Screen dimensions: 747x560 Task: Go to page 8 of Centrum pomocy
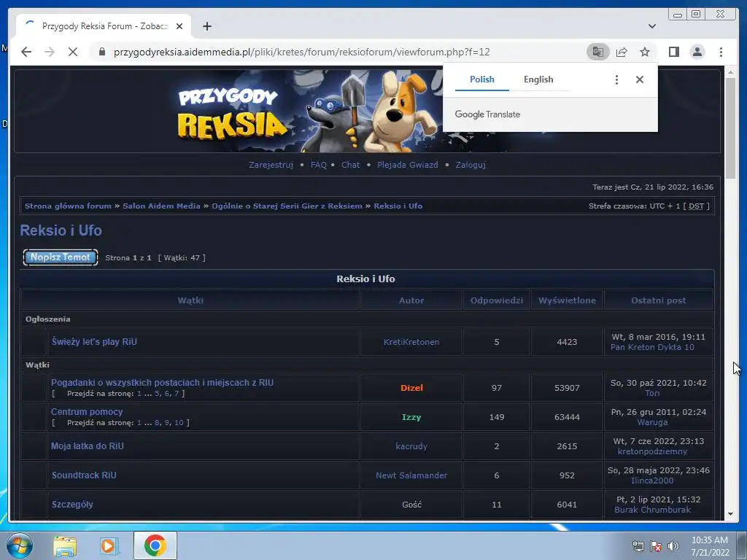tap(157, 423)
